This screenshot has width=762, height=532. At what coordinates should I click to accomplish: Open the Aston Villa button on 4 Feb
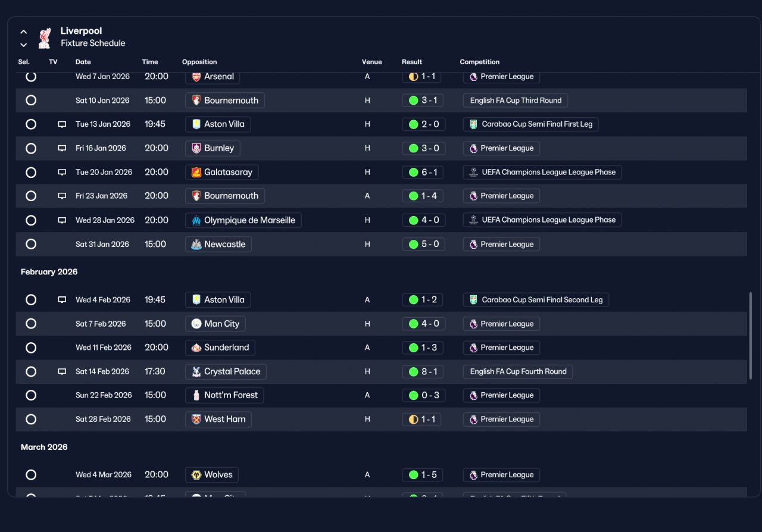coord(218,300)
